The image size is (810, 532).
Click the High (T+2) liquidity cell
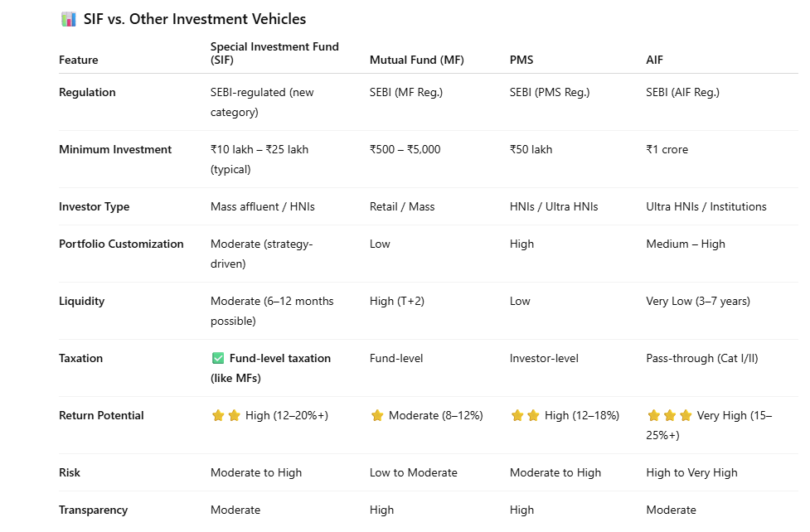397,302
